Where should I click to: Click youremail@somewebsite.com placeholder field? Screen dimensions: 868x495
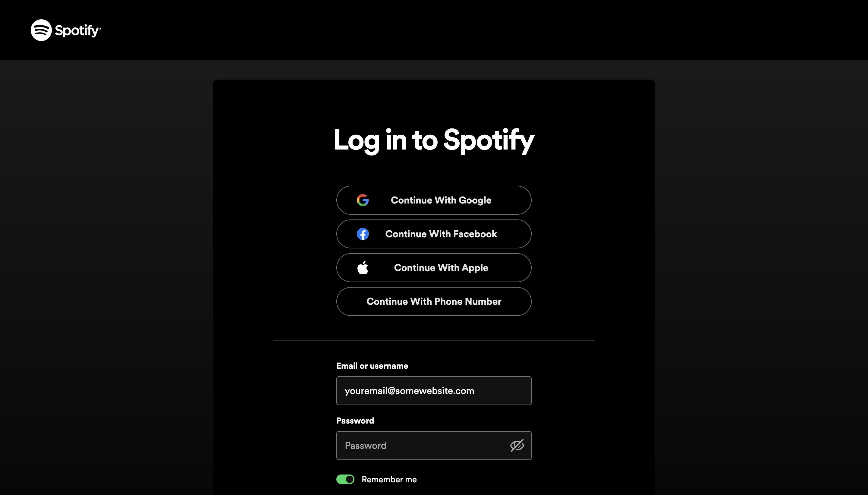434,391
